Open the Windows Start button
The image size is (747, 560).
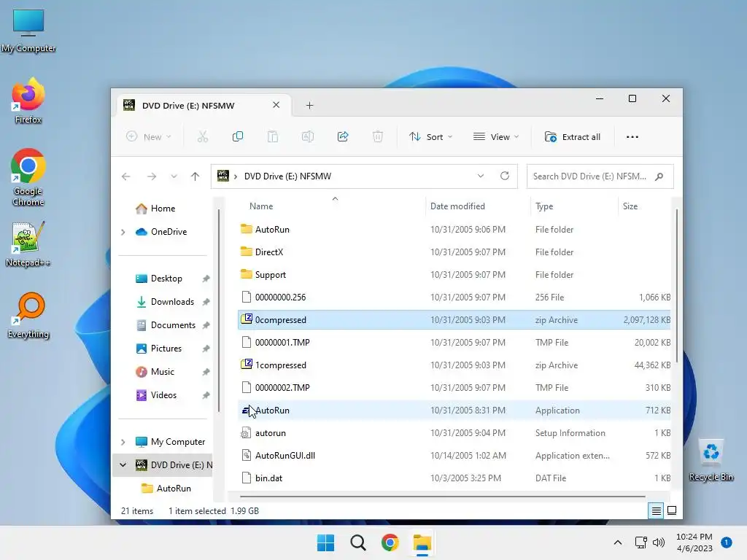click(x=326, y=542)
